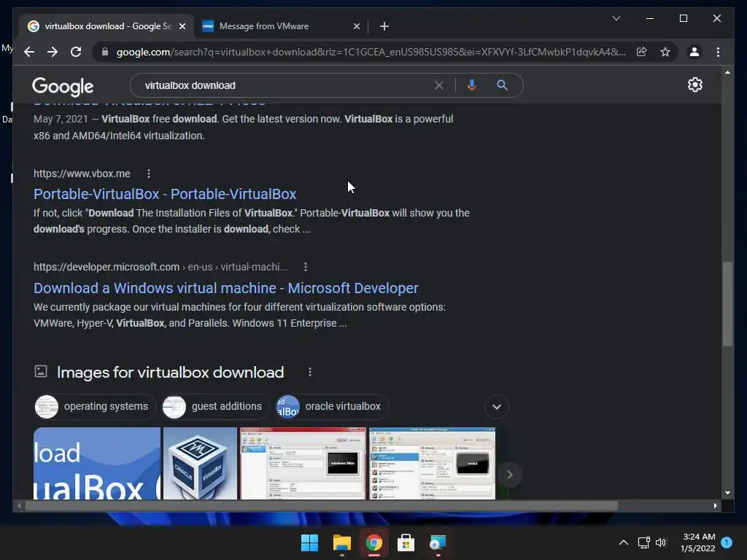
Task: Open network status in system tray
Action: (x=643, y=542)
